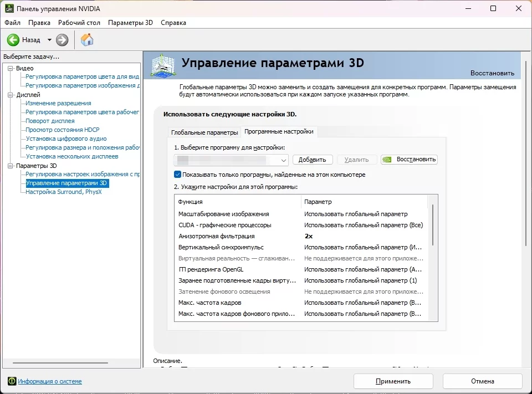Click the grey Forward arrow icon
532x394 pixels.
[62, 40]
